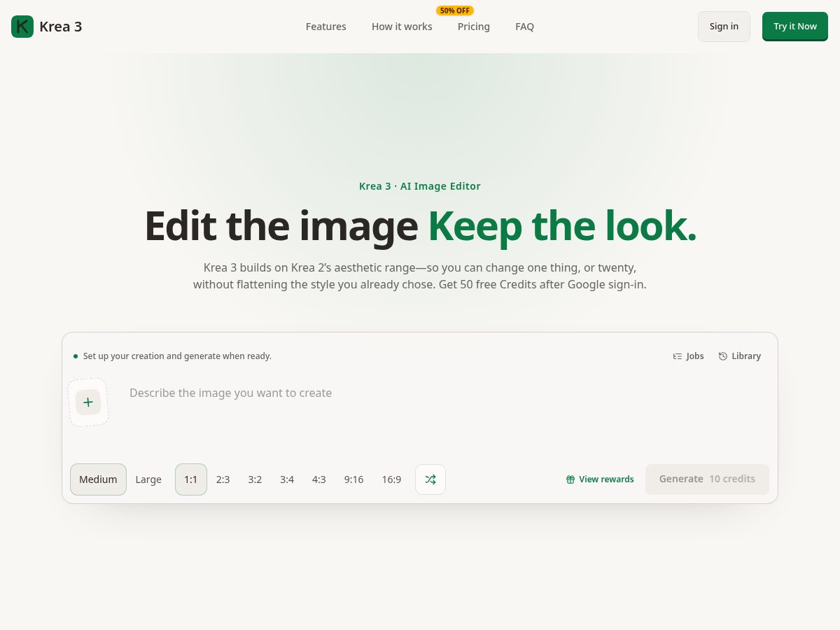Open Features nav item
Screen dimensions: 840x630
pyautogui.click(x=326, y=27)
